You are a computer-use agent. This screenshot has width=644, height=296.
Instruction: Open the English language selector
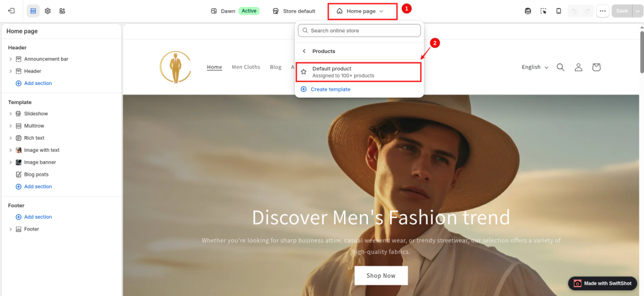pos(535,67)
